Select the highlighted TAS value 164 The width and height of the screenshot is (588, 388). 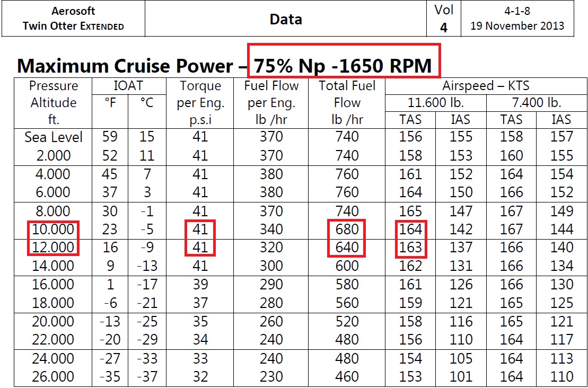410,230
